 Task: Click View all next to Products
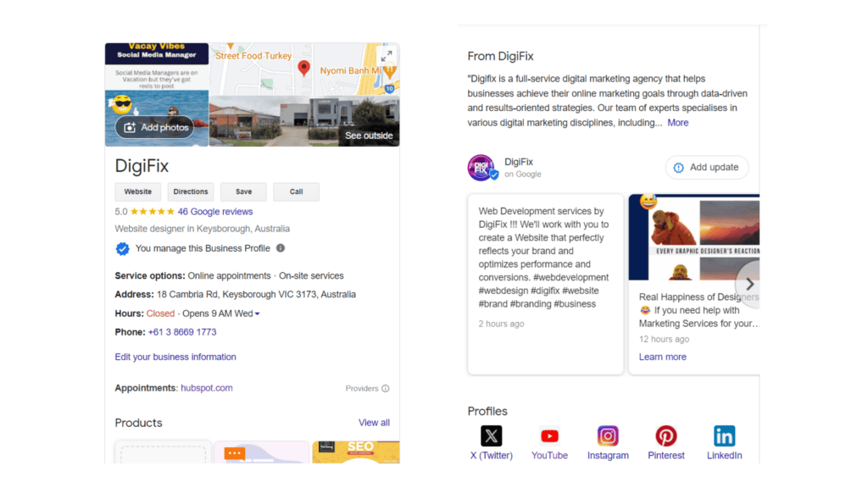pyautogui.click(x=374, y=422)
